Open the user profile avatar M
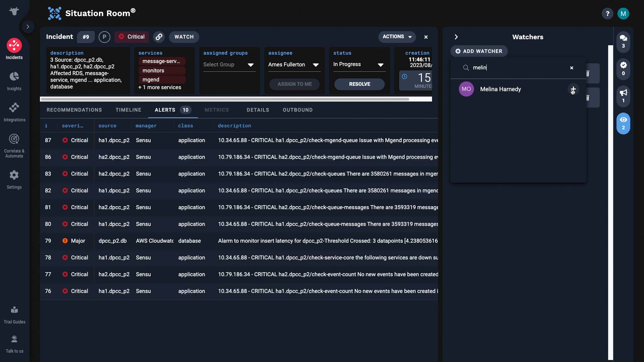The image size is (644, 362). click(623, 14)
